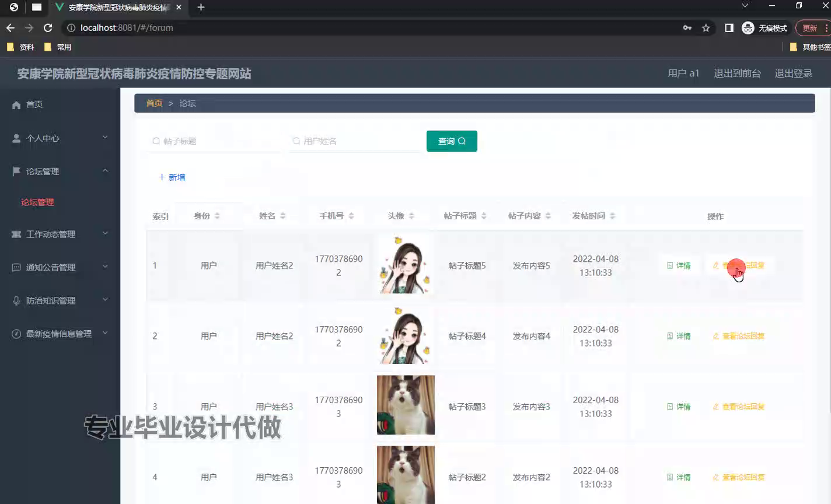
Task: Sort by the 姓名 column arrows
Action: (282, 216)
